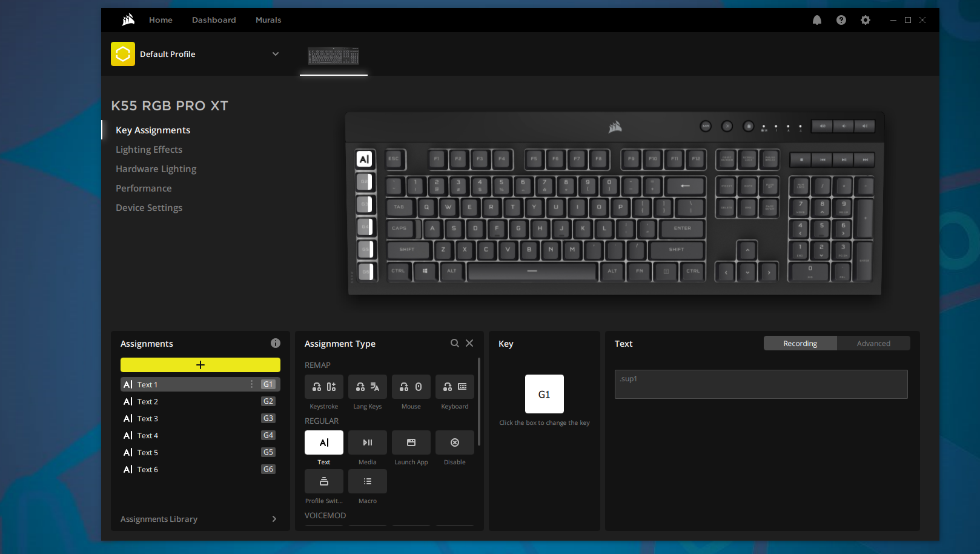Select the up arrow key on the keyboard image
The width and height of the screenshot is (980, 554).
(x=747, y=250)
